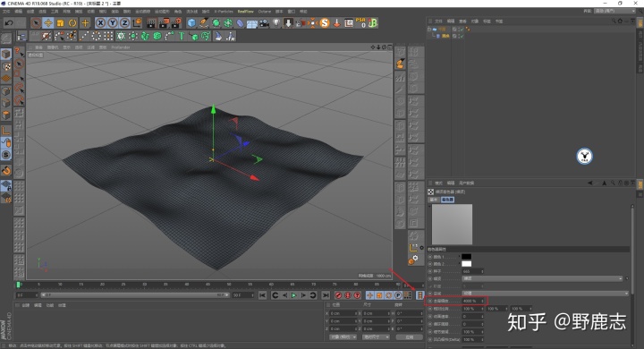Toggle Position keyframe recording
Image resolution: width=644 pixels, height=349 pixels.
[x=369, y=295]
